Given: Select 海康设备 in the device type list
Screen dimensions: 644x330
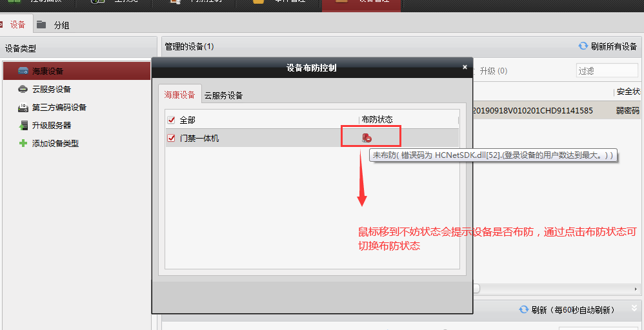Looking at the screenshot, I should tap(77, 71).
